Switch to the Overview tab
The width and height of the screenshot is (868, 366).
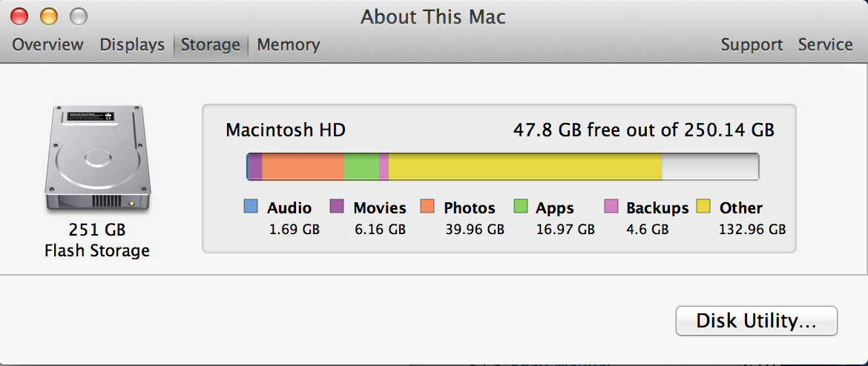tap(47, 44)
